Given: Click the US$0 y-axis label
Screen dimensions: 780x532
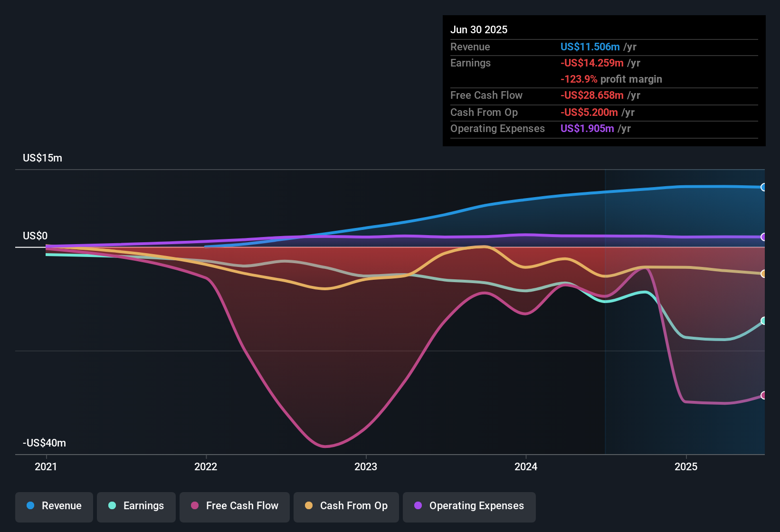Looking at the screenshot, I should (35, 236).
